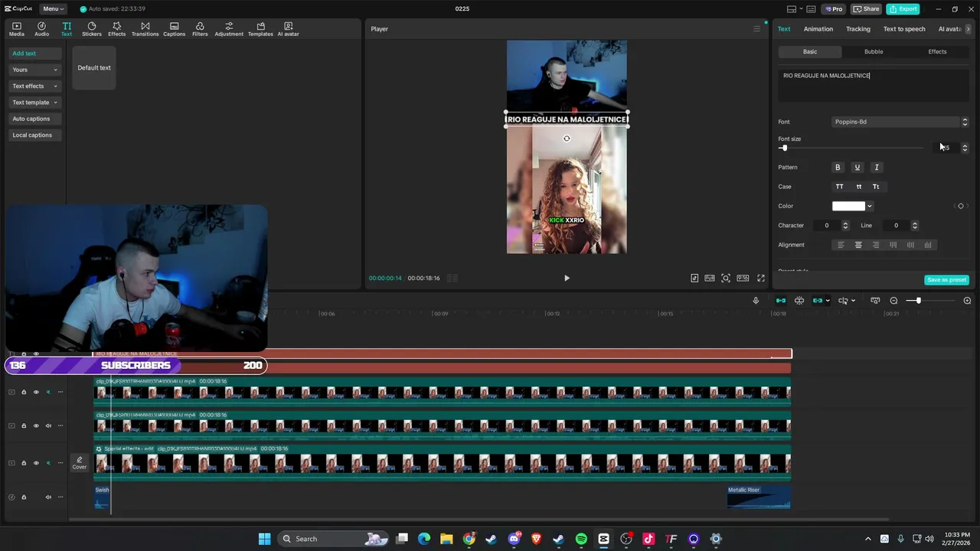Set Case to title case Tt
Screen dimensions: 980x551
point(876,187)
